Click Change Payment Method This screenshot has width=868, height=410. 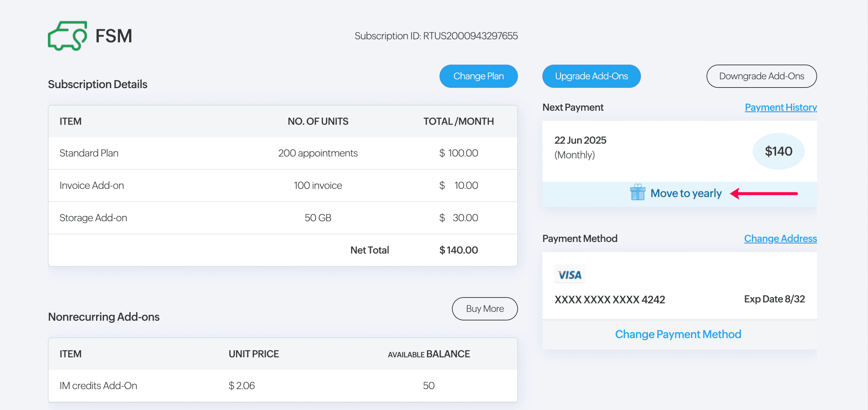coord(678,334)
